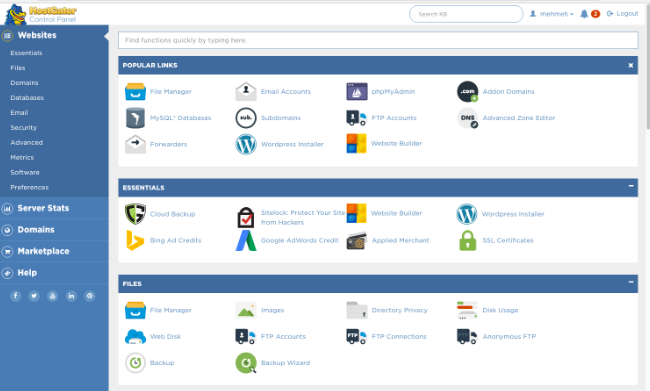
Task: Click the Applied Merchant card icon
Action: tap(357, 240)
